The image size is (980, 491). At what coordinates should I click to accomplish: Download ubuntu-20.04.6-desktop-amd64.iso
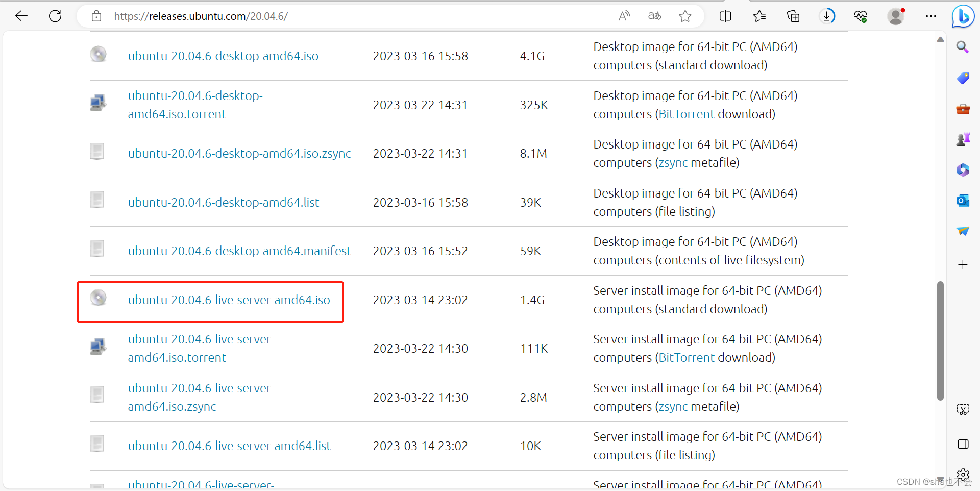pos(223,56)
